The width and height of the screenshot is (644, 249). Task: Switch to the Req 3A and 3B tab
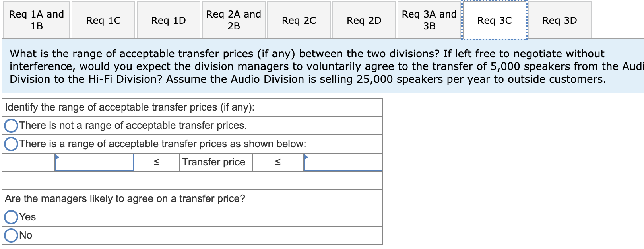(429, 19)
